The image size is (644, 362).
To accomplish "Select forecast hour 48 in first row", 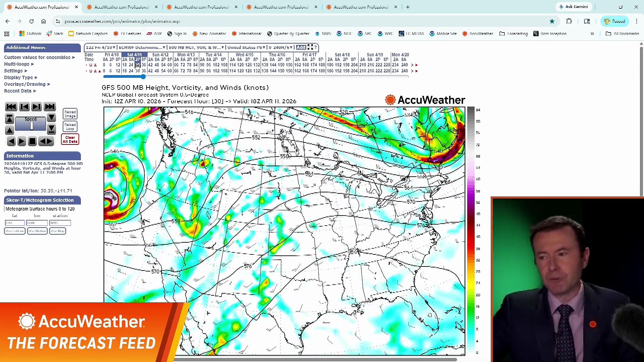I will tap(157, 65).
